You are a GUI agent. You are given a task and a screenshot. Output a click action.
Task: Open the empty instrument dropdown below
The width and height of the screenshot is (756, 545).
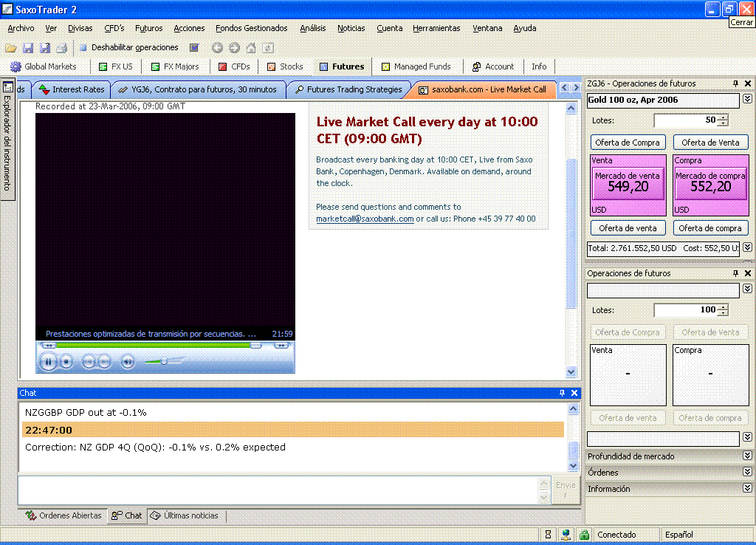(x=747, y=289)
